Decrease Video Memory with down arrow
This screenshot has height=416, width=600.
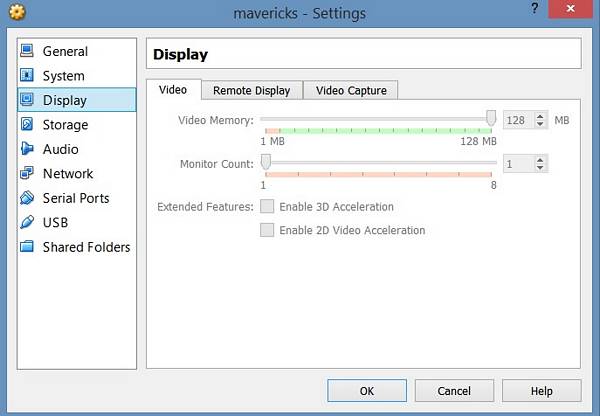[x=541, y=124]
